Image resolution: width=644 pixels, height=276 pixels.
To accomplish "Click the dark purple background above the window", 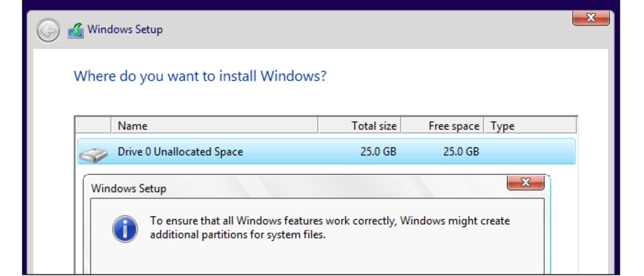I will click(x=321, y=4).
